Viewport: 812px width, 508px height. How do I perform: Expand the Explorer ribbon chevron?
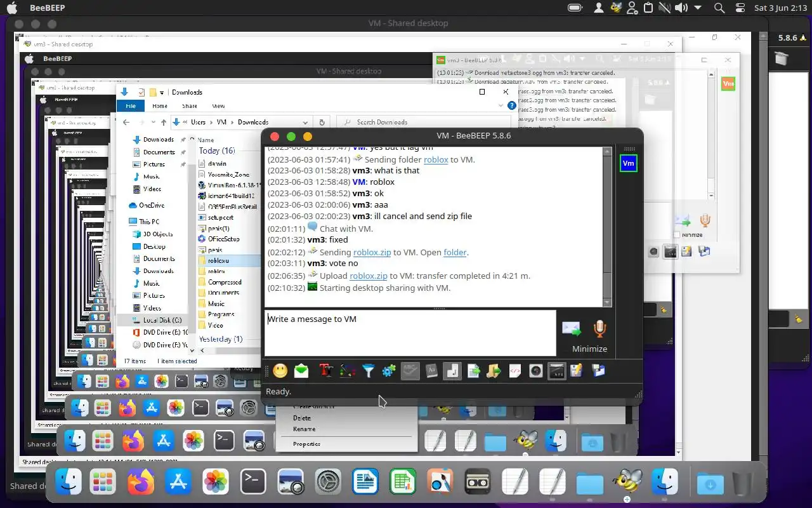pyautogui.click(x=501, y=105)
